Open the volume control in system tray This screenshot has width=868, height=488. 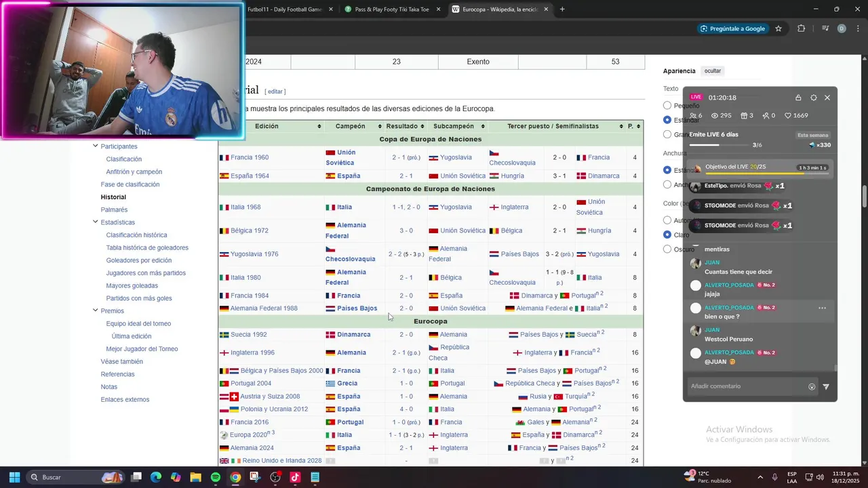pos(818,477)
